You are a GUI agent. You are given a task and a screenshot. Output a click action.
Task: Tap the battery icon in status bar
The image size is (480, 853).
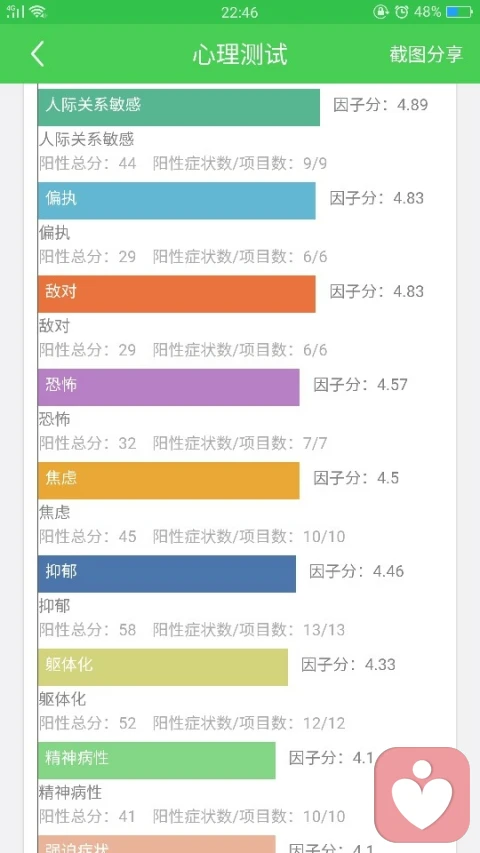pos(459,11)
